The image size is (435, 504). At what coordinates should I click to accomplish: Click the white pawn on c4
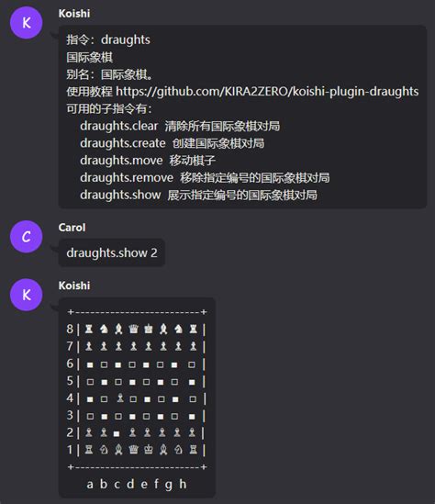tap(120, 398)
